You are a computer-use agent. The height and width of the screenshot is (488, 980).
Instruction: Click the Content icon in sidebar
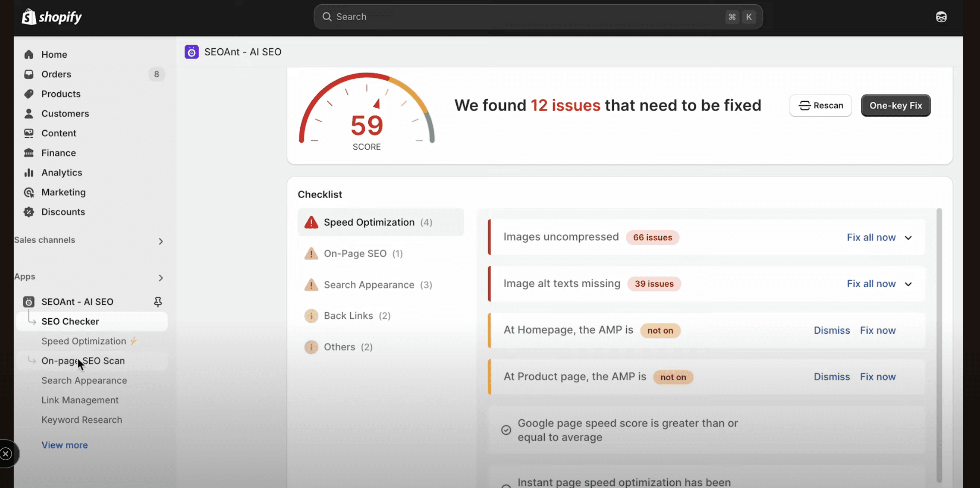[x=29, y=133]
